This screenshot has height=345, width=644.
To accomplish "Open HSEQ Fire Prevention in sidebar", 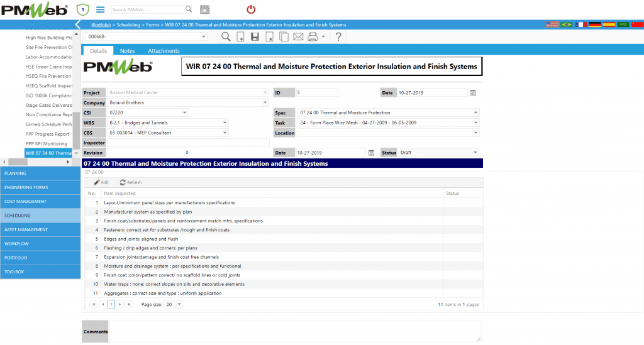I will click(x=48, y=76).
